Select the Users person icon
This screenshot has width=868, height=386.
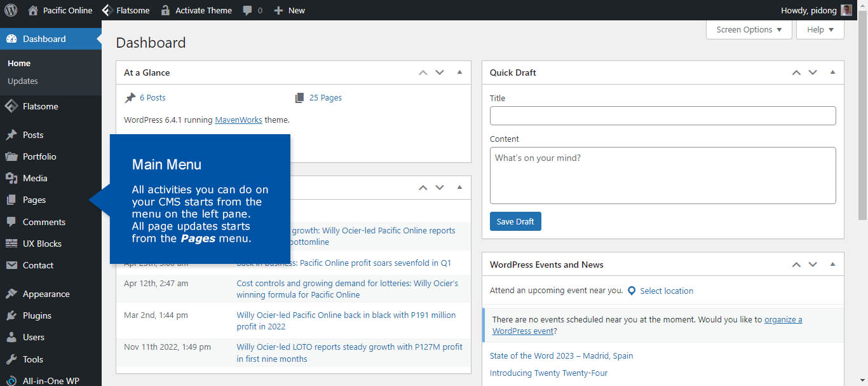11,337
